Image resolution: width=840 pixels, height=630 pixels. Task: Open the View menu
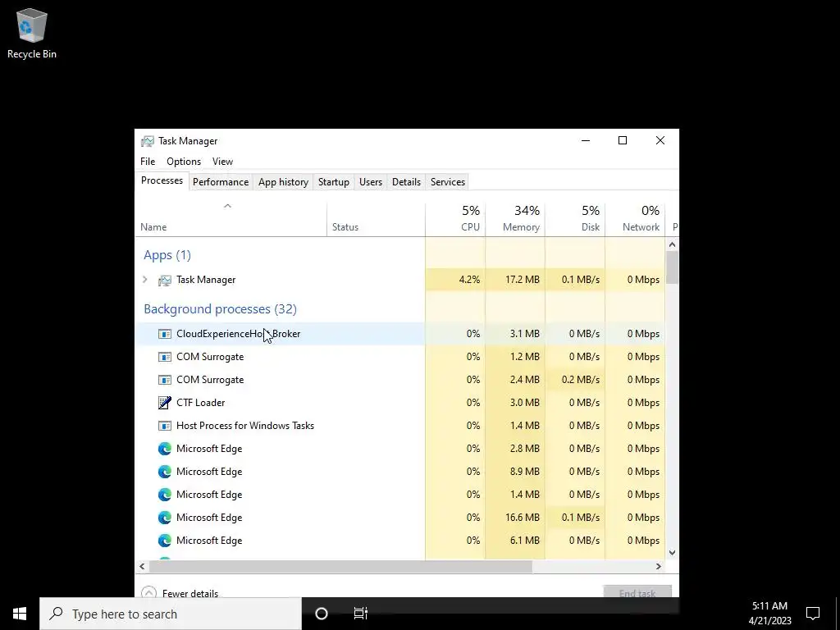coord(222,162)
